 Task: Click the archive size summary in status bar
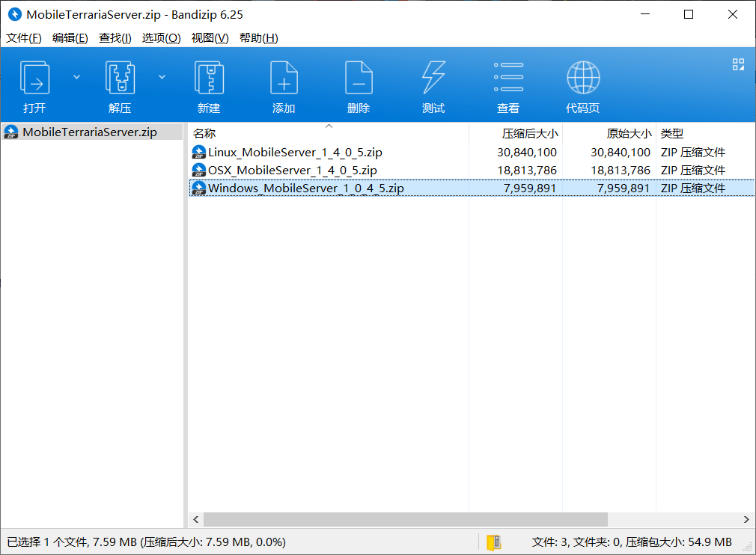(632, 542)
